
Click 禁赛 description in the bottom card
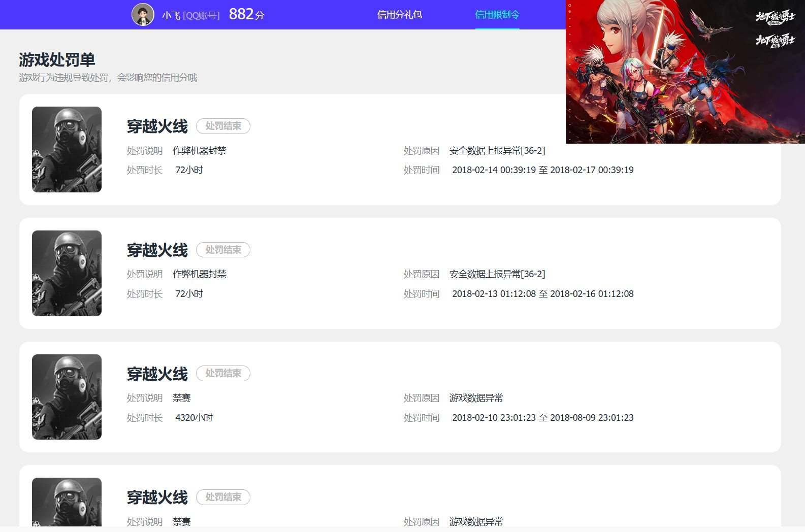coord(182,521)
